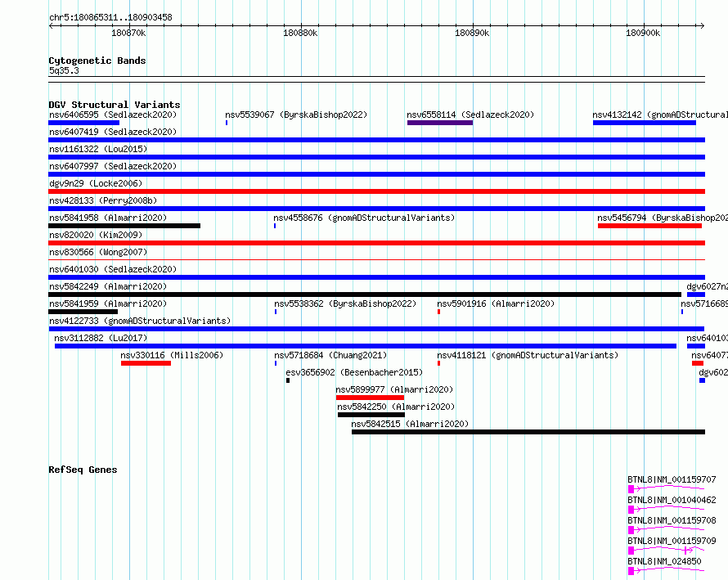Click the small blue bar under dgv6027n label
728x580 pixels.
[x=696, y=294]
